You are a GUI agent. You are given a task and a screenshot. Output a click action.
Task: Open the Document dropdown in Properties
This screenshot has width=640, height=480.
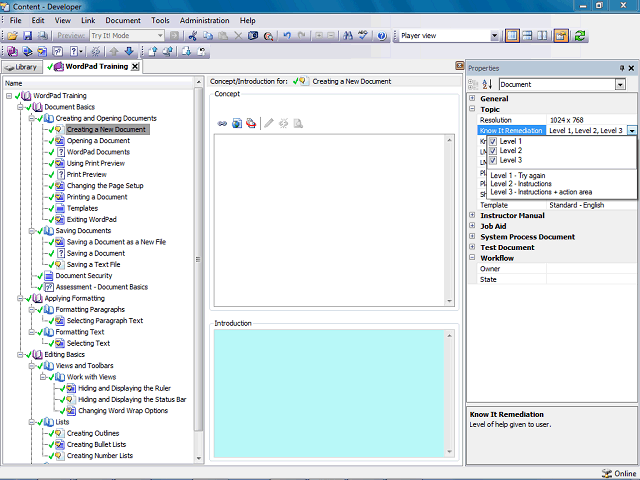pyautogui.click(x=620, y=84)
